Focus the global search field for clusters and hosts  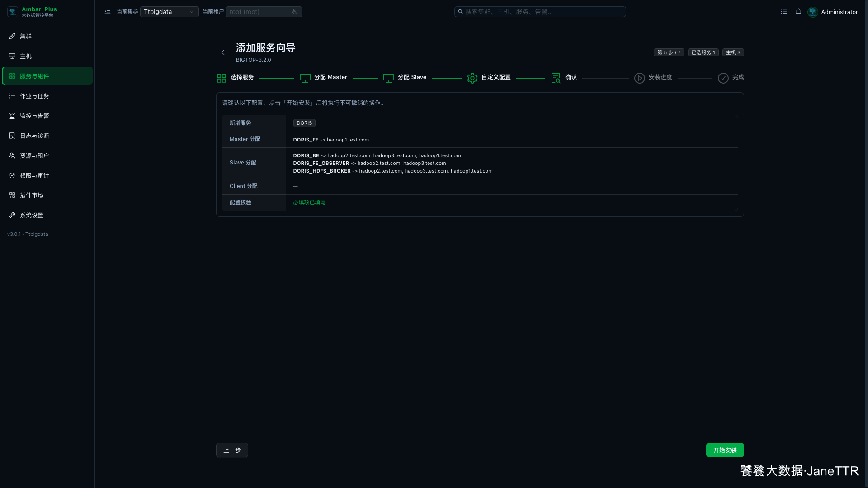pyautogui.click(x=540, y=12)
